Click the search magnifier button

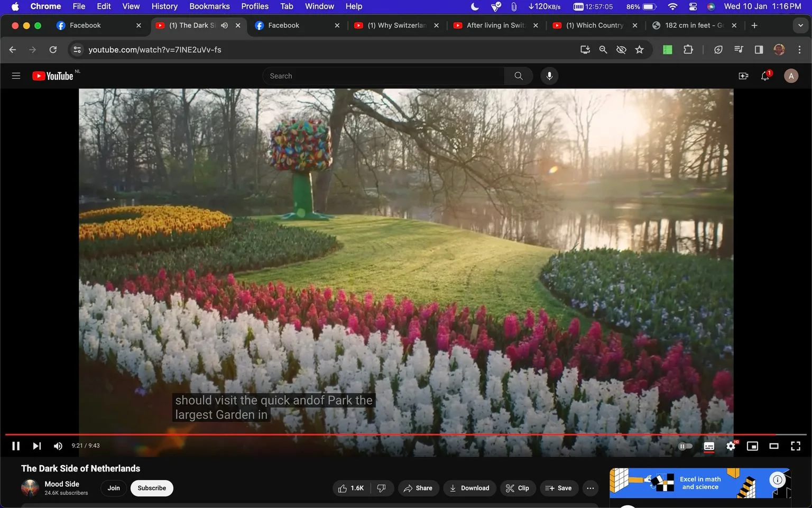click(x=519, y=76)
